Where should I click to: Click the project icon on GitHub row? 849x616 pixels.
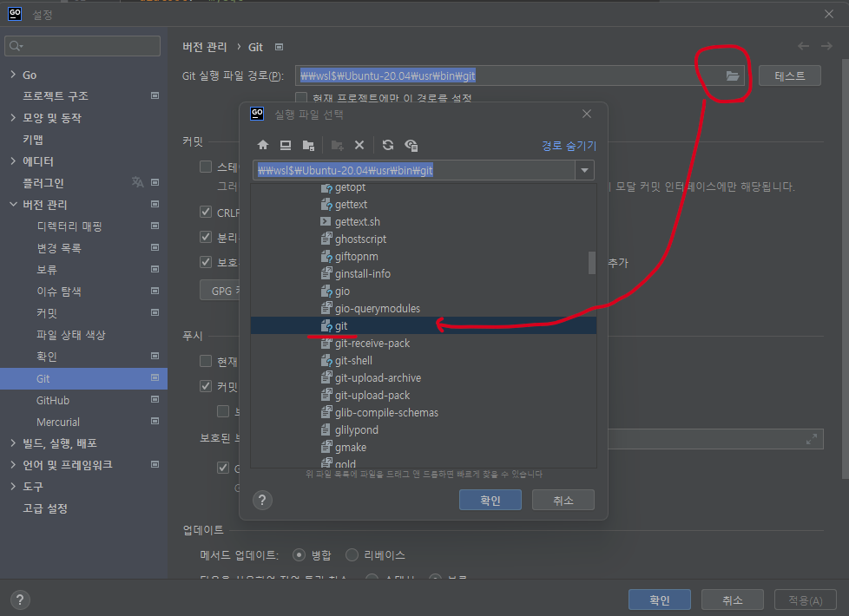[x=155, y=399]
